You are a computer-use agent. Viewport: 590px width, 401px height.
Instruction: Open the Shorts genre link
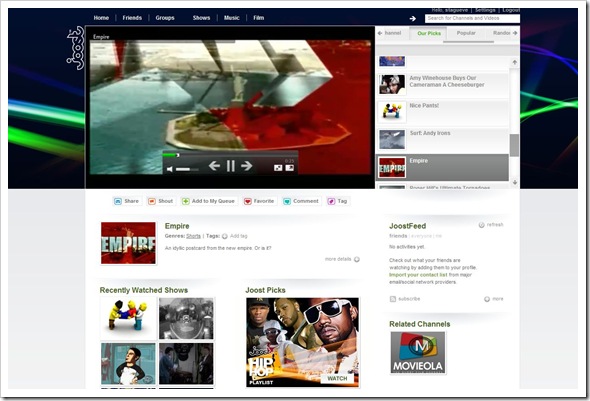coord(193,236)
